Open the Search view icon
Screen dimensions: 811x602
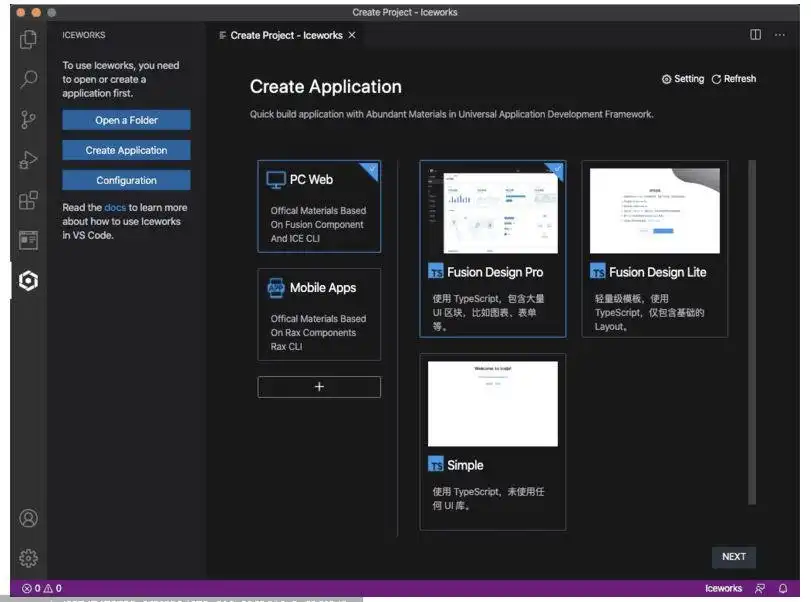tap(28, 79)
